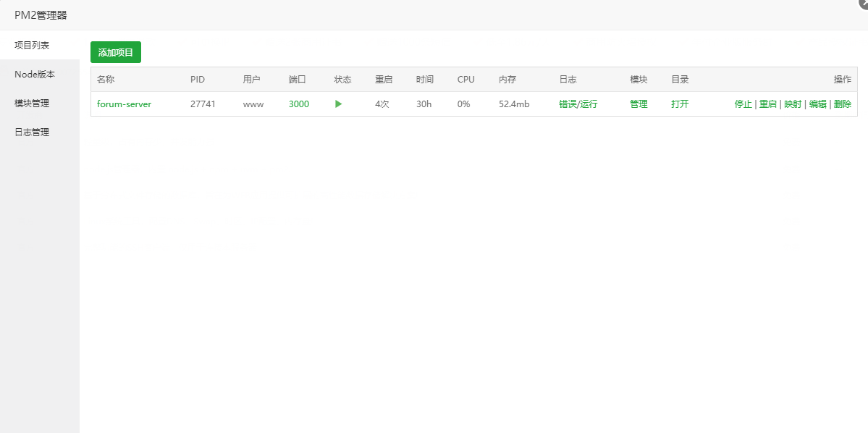Viewport: 868px width, 433px height.
Task: Click port number 3000 for forum-server
Action: 298,104
